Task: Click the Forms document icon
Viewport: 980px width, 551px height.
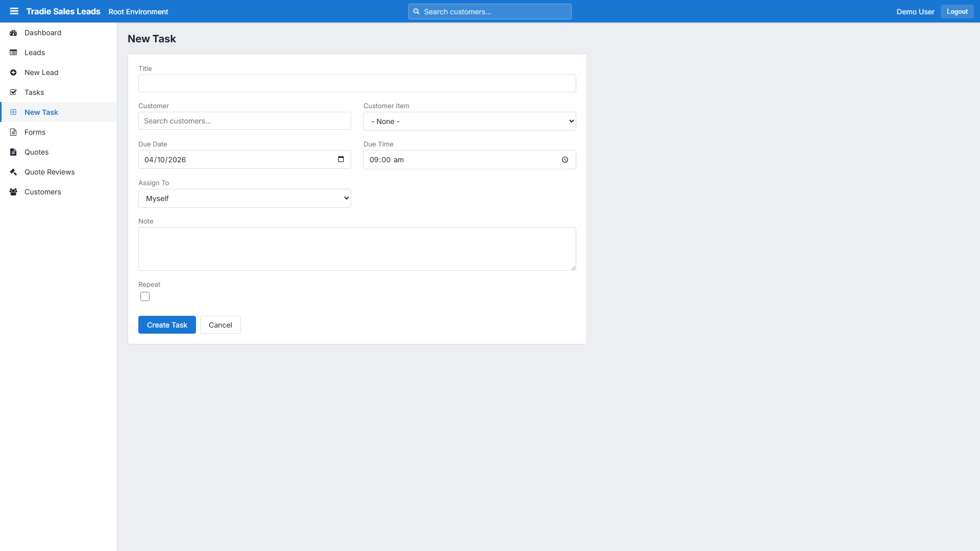Action: click(13, 132)
